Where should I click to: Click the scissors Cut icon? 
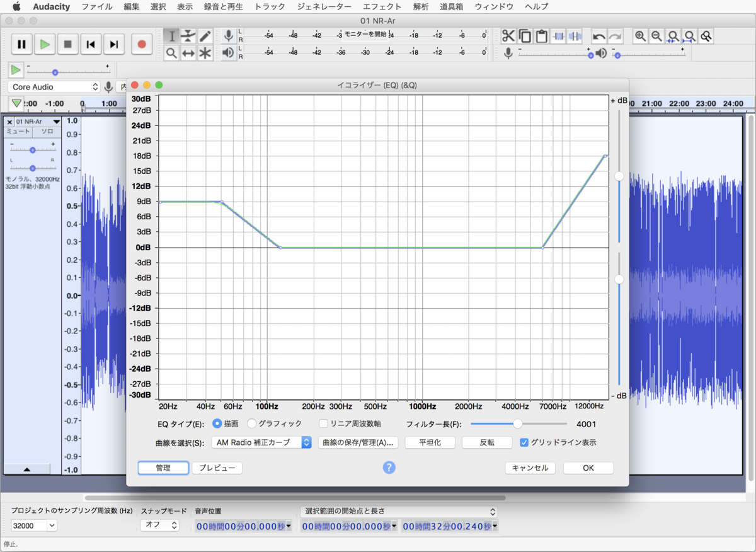tap(508, 36)
